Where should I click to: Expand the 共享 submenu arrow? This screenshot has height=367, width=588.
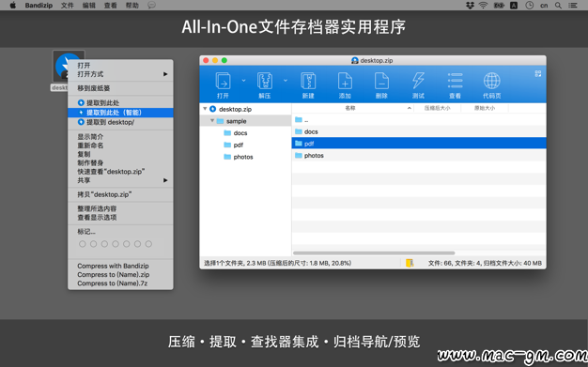tap(165, 180)
